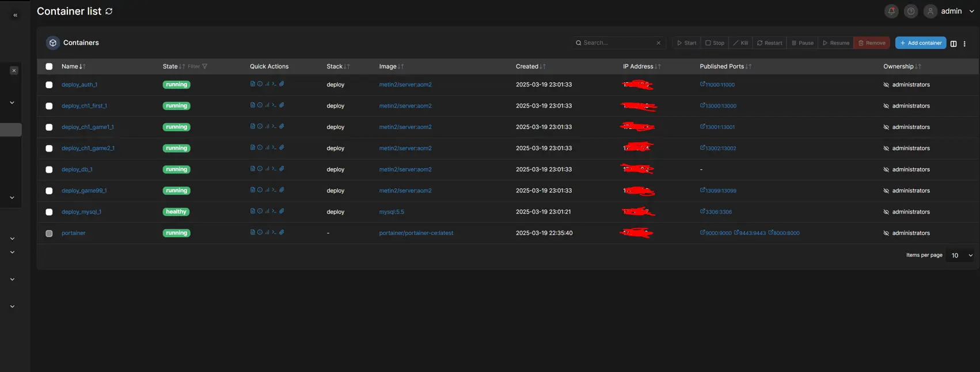Open the State column filter
The image size is (980, 372).
[x=198, y=66]
